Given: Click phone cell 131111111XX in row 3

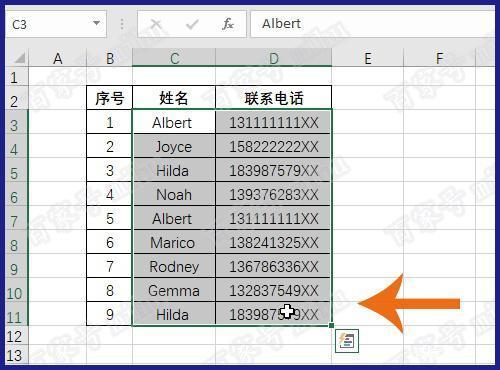Looking at the screenshot, I should click(274, 122).
